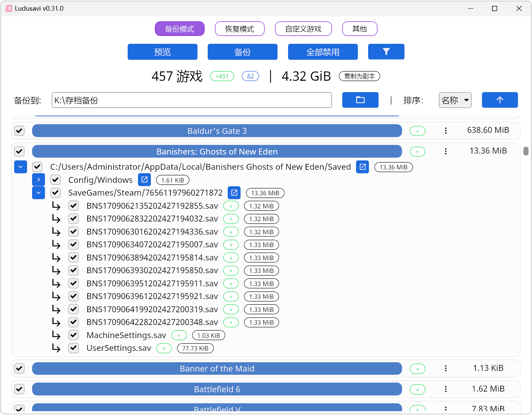
Task: Click the +451 new games badge
Action: [x=222, y=76]
